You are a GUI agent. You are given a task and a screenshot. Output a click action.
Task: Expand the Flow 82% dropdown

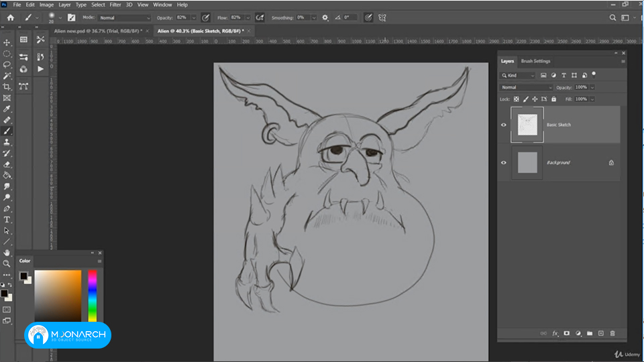coord(248,17)
